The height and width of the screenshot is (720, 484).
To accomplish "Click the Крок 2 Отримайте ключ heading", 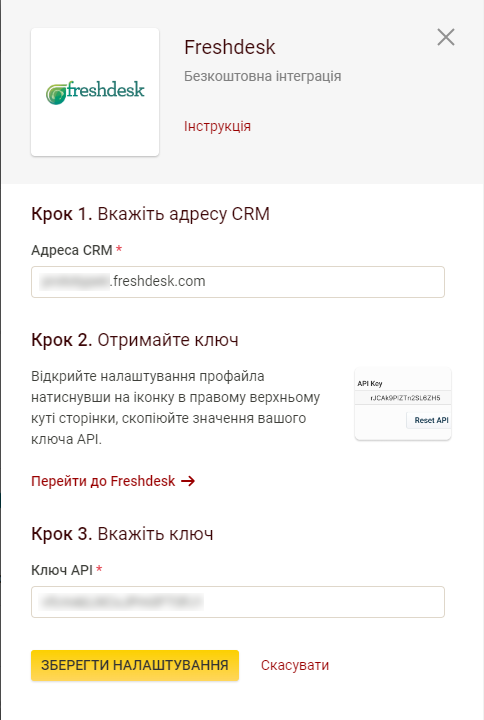I will point(135,340).
